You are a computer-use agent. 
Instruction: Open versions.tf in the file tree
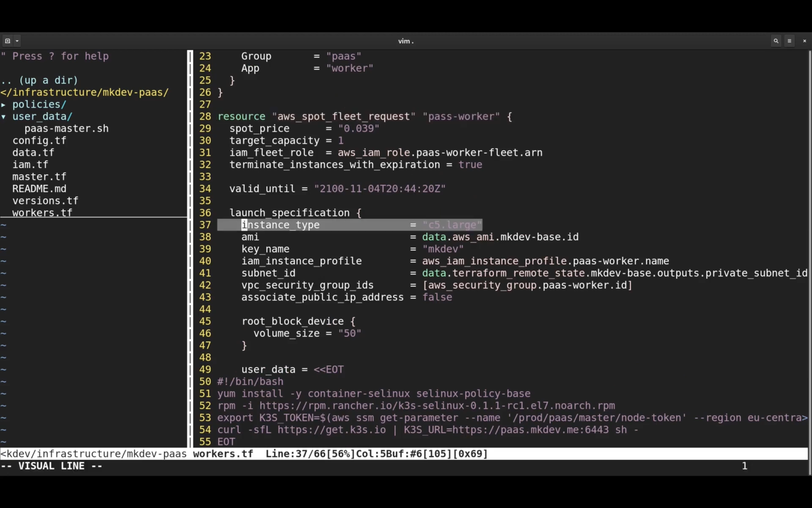tap(45, 201)
